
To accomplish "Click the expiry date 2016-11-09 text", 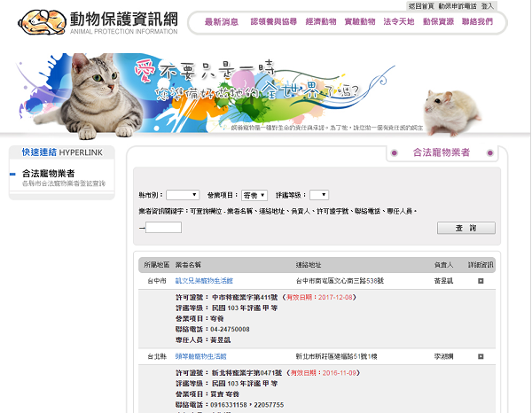I will pos(340,373).
